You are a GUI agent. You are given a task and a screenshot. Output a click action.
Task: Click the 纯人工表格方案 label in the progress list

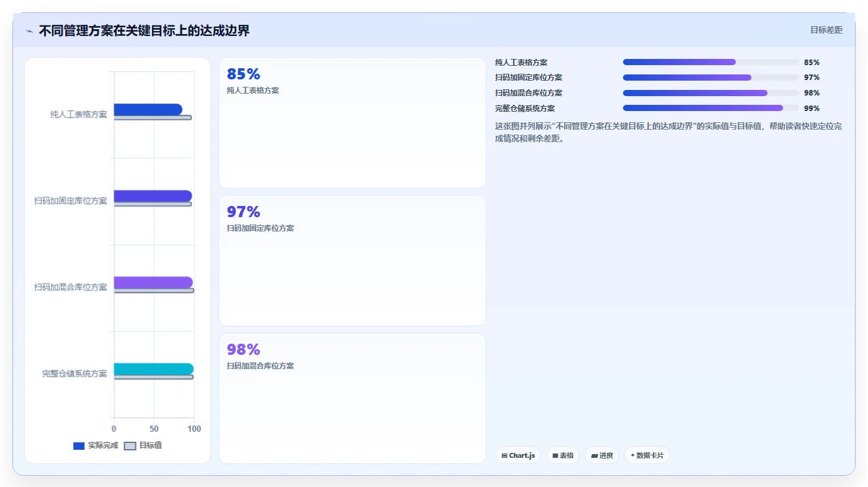(521, 62)
